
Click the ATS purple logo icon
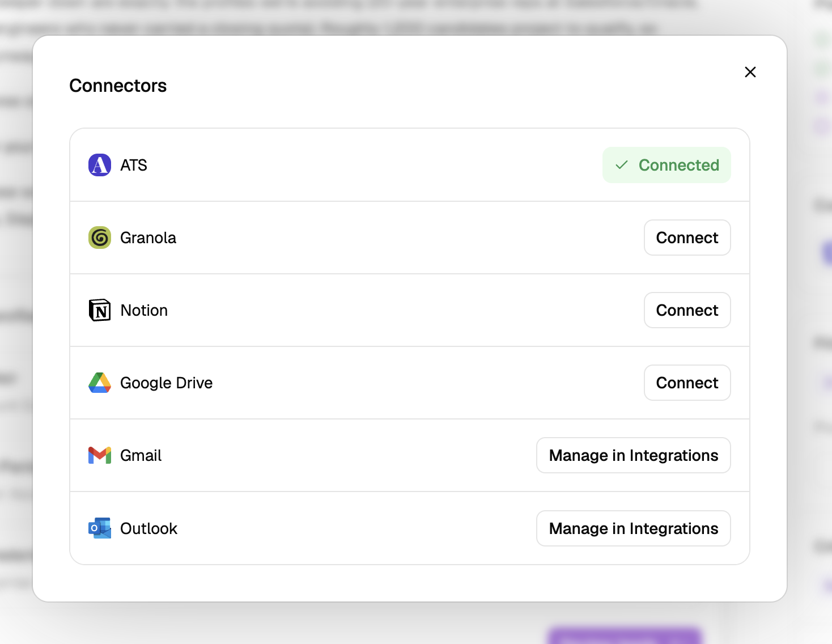100,165
